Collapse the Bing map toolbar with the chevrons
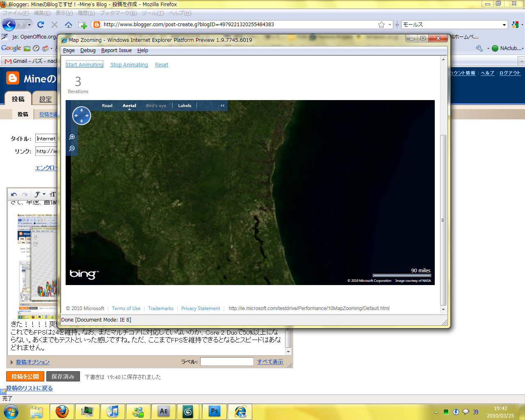Viewport: 525px width, 420px height. [223, 105]
